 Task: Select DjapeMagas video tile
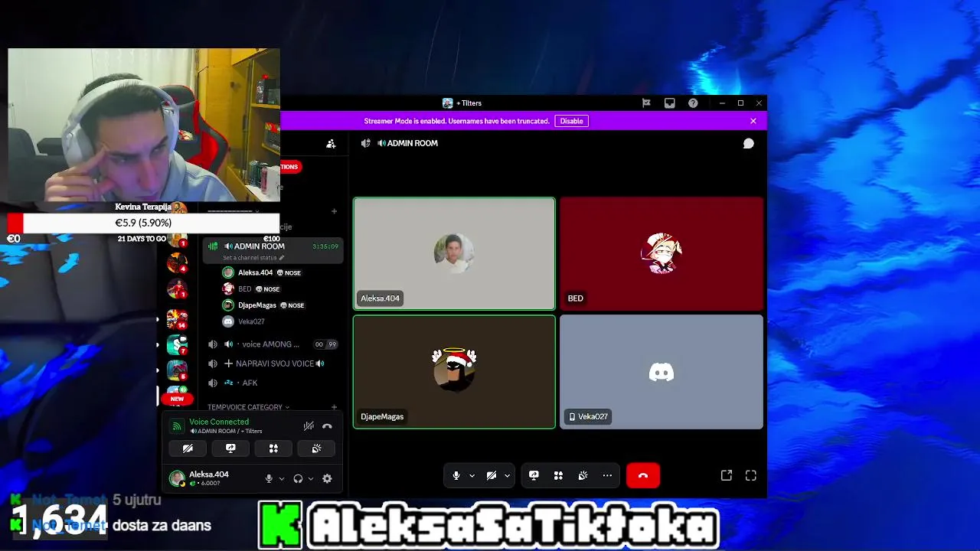[x=454, y=372]
